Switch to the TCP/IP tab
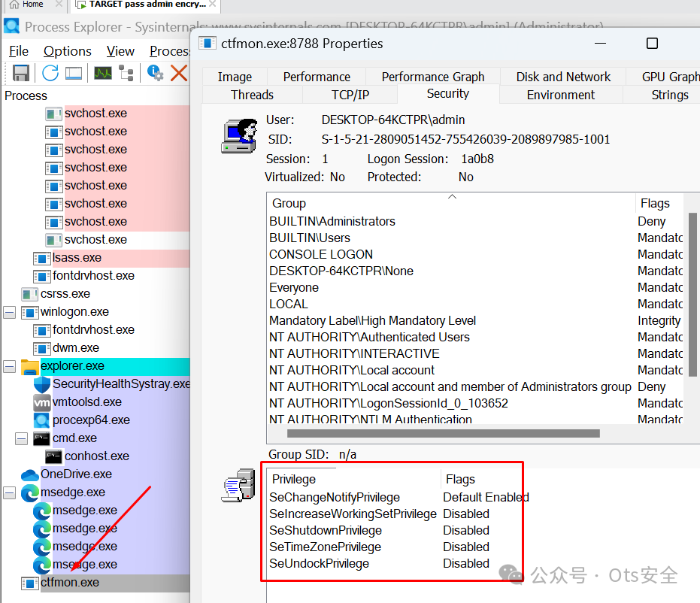This screenshot has height=603, width=700. [x=350, y=95]
